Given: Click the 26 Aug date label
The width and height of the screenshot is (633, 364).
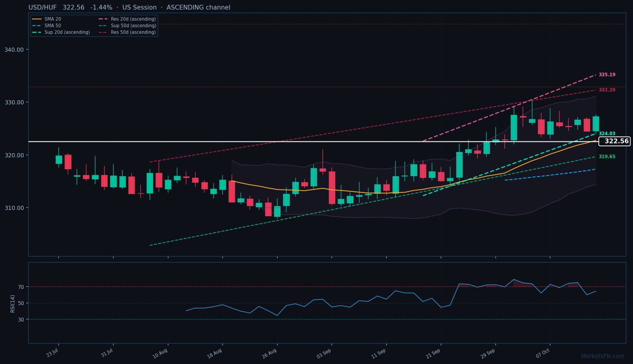Looking at the screenshot, I should (x=270, y=353).
